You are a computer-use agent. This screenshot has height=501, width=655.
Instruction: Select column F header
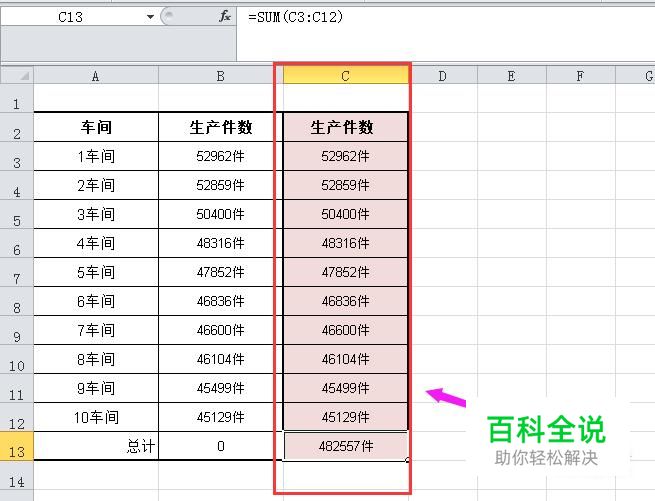(580, 76)
